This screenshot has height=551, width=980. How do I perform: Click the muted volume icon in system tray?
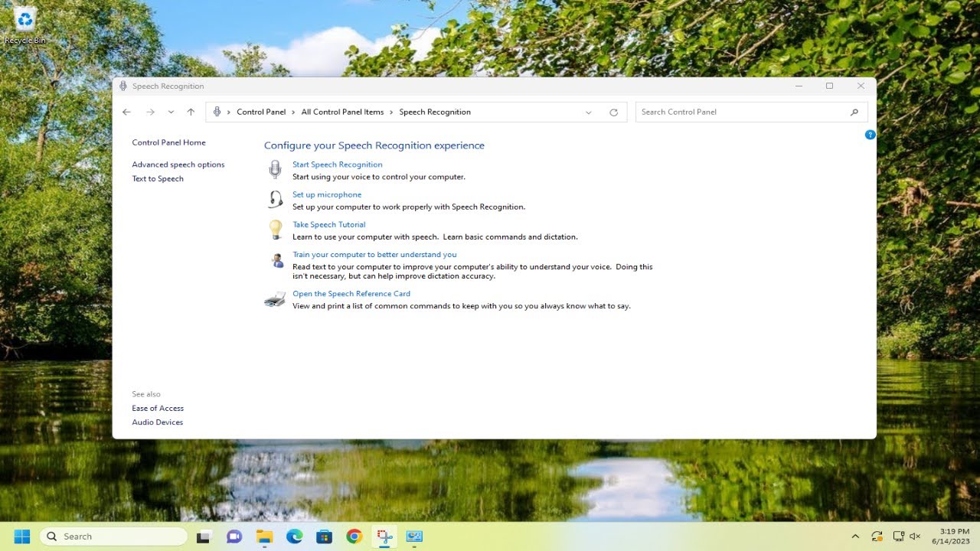[915, 536]
